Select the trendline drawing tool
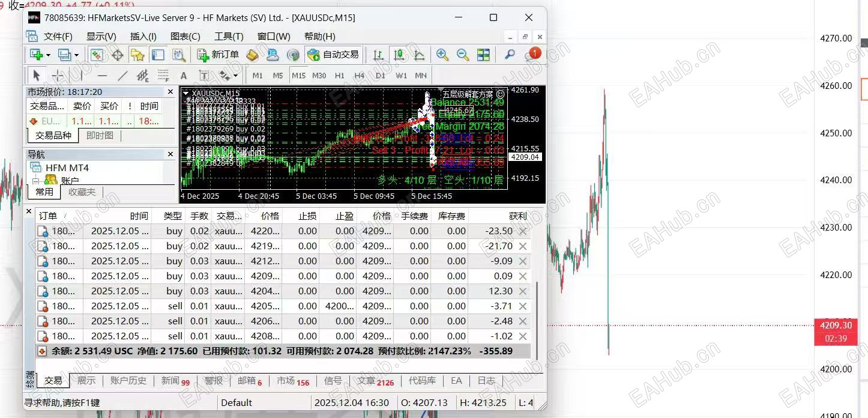This screenshot has width=868, height=418. tap(122, 76)
